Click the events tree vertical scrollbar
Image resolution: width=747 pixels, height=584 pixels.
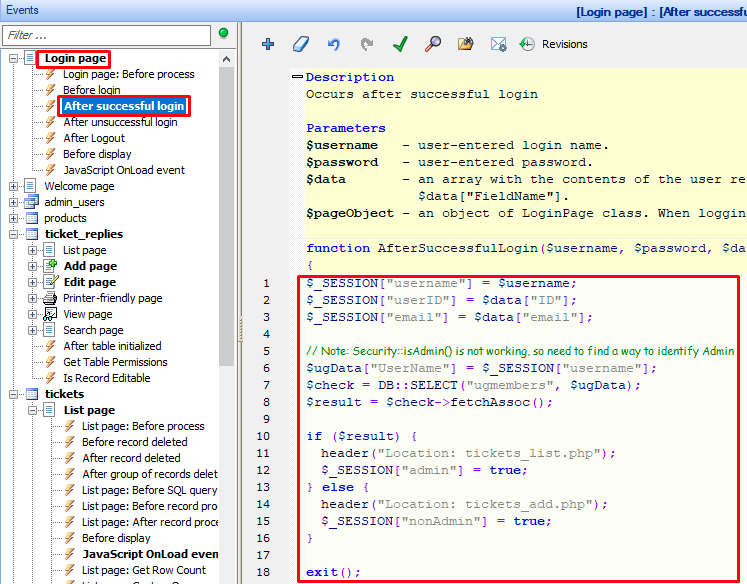coord(228,200)
